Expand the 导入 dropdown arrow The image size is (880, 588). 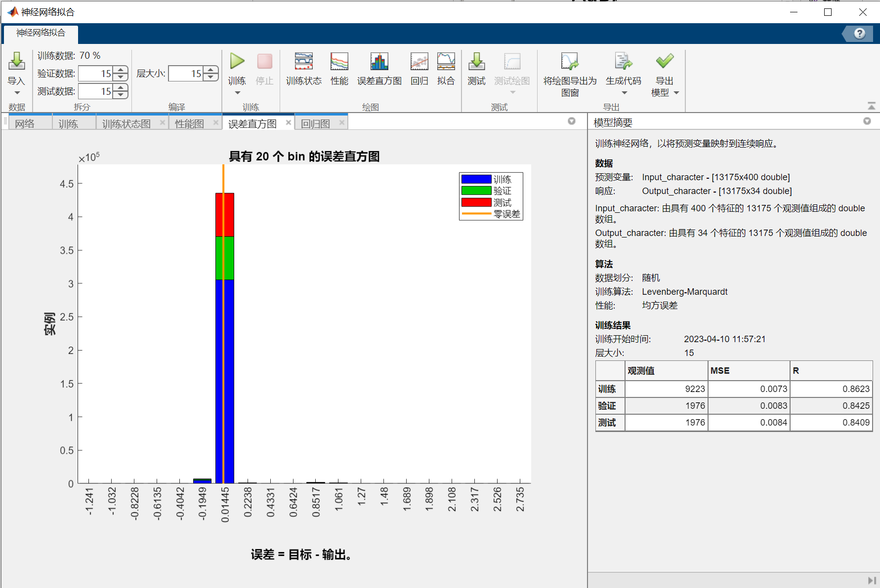[17, 93]
